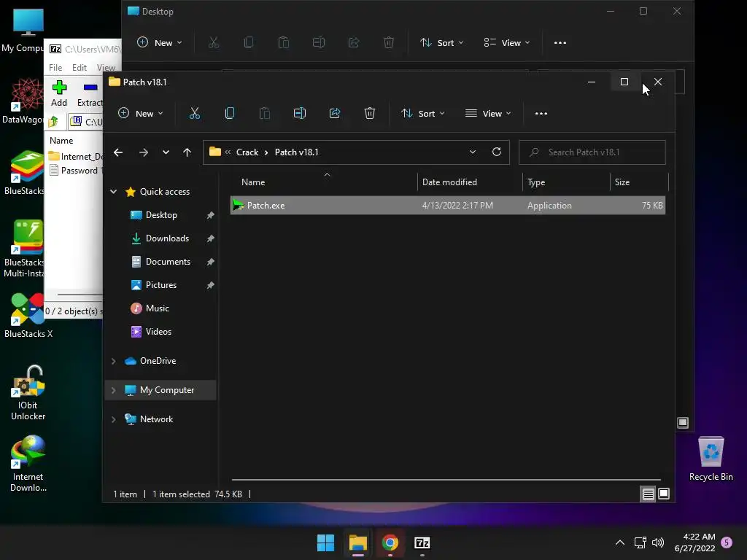The image size is (747, 560).
Task: Open View dropdown in Patch v18.1 window
Action: coord(488,113)
